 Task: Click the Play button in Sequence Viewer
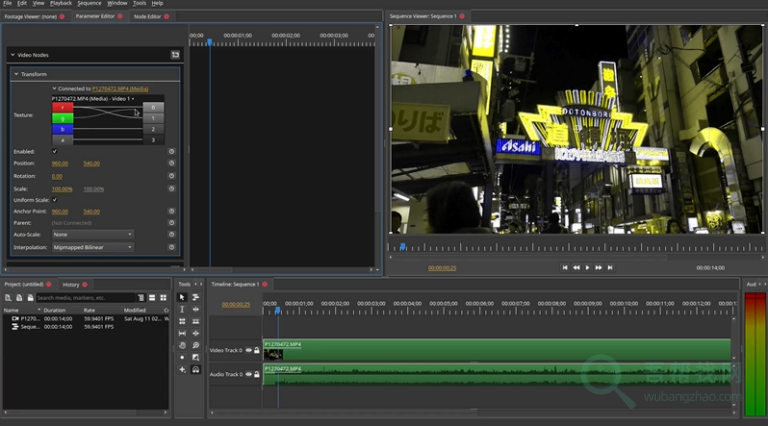pos(587,267)
